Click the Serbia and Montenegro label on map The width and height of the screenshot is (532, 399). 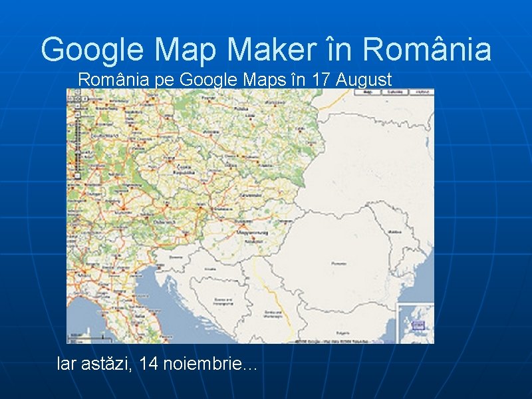(273, 314)
